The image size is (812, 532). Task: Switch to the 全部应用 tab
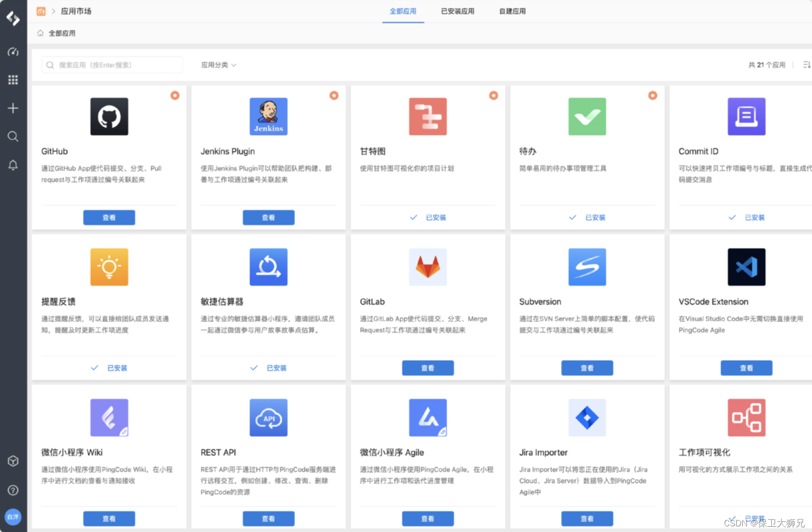(403, 11)
